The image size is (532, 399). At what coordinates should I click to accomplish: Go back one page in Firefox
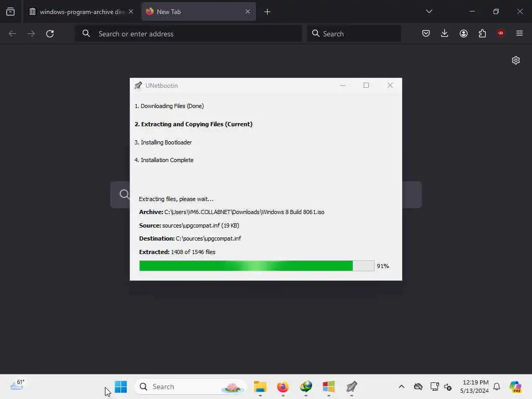coord(12,34)
